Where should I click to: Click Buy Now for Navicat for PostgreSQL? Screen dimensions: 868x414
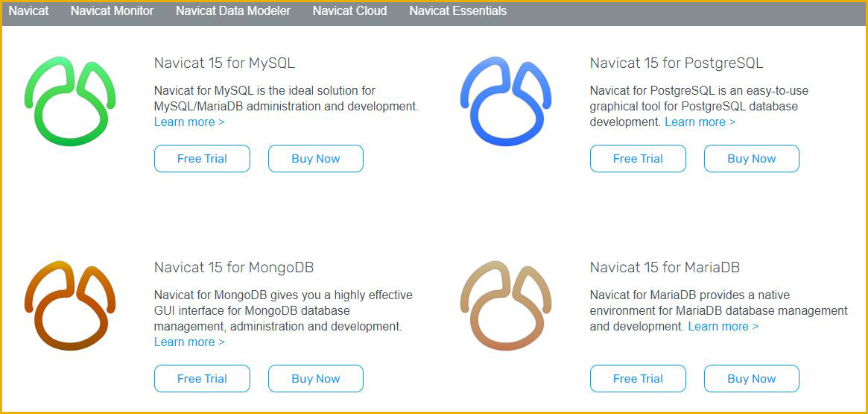[x=752, y=158]
